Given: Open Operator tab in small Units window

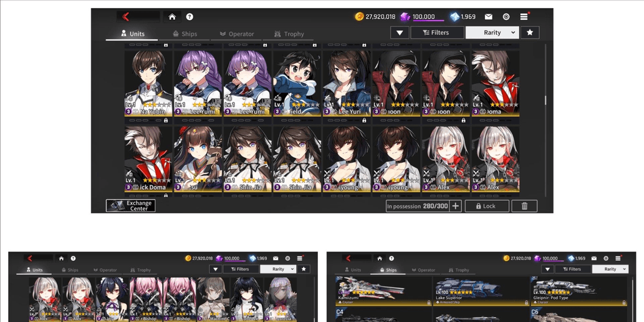Looking at the screenshot, I should point(105,270).
